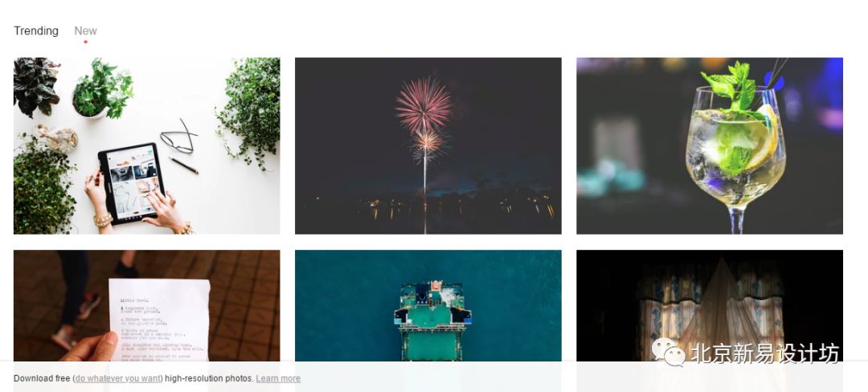
Task: Click the tablet held in the desk photo
Action: pyautogui.click(x=132, y=182)
